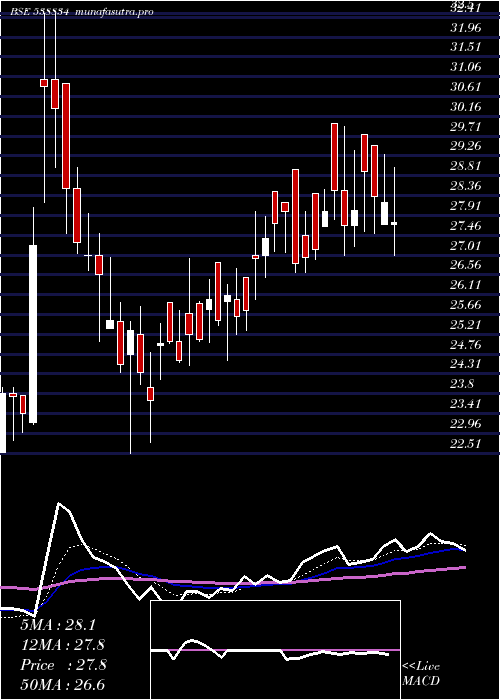Viewport: 500px width, 700px height.
Task: Pick the 30.16 axis value
Action: click(x=466, y=107)
